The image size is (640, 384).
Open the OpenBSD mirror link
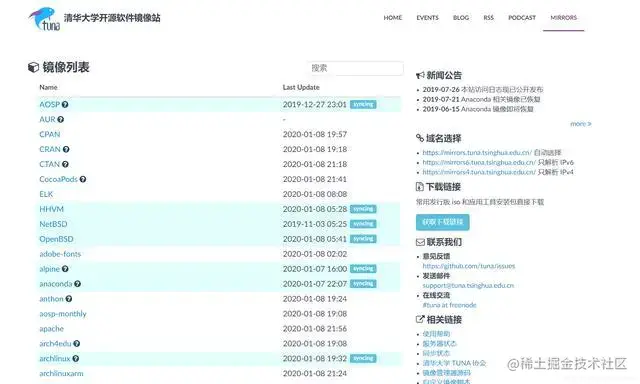pos(56,239)
